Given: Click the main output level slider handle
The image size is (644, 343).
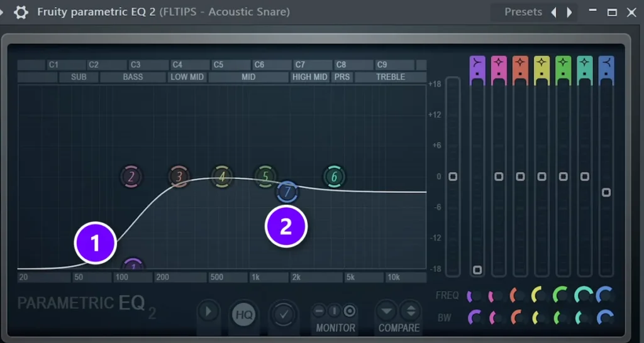Looking at the screenshot, I should pos(453,177).
